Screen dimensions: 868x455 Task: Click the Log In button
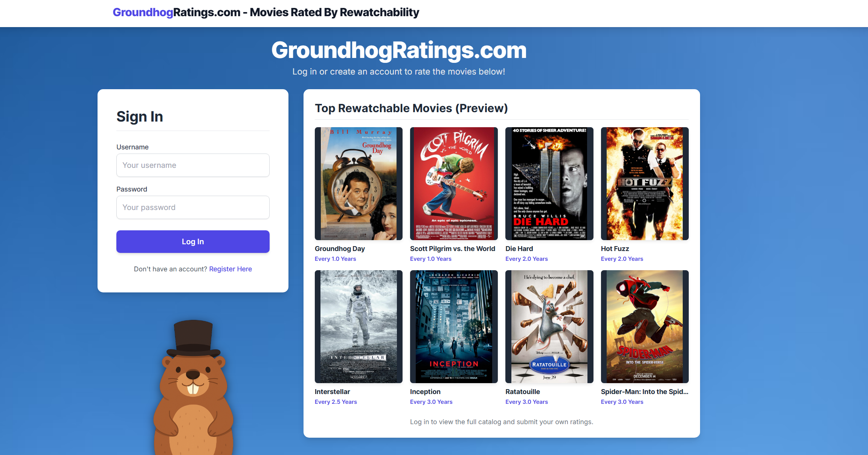pyautogui.click(x=193, y=242)
